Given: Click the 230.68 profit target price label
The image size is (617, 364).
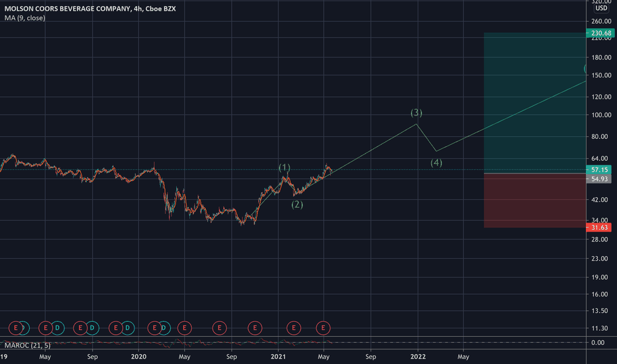Looking at the screenshot, I should point(600,33).
